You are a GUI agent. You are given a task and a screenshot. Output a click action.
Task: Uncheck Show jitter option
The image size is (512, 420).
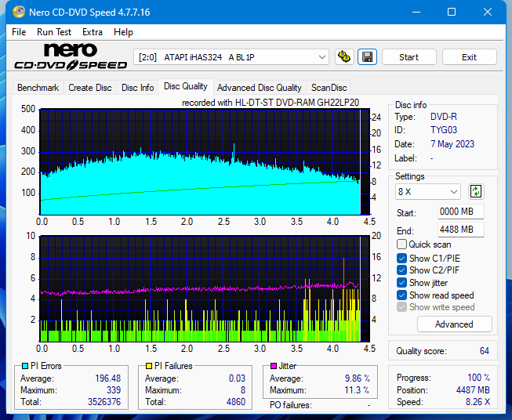pyautogui.click(x=402, y=283)
